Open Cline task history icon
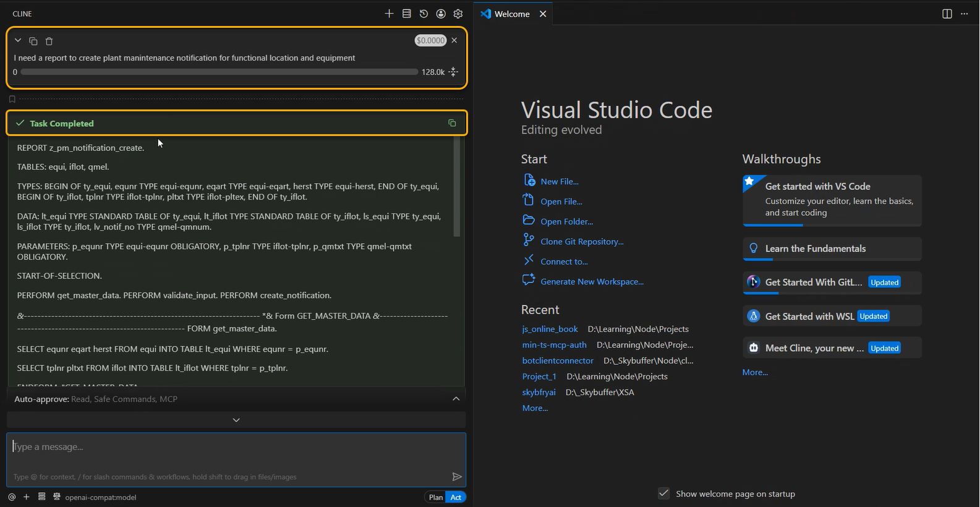 click(x=424, y=14)
